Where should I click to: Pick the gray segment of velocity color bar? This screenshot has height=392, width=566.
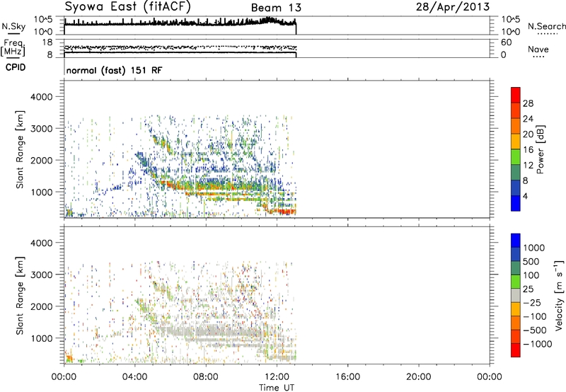point(516,295)
